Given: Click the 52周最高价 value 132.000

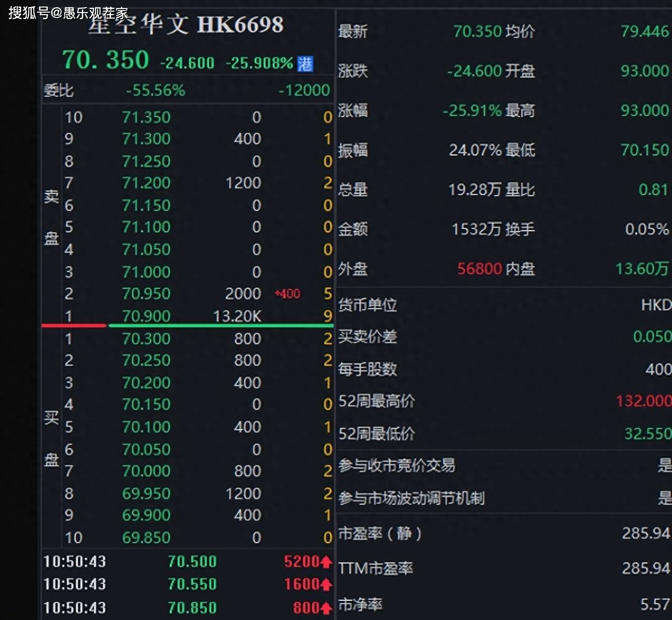Looking at the screenshot, I should (643, 401).
